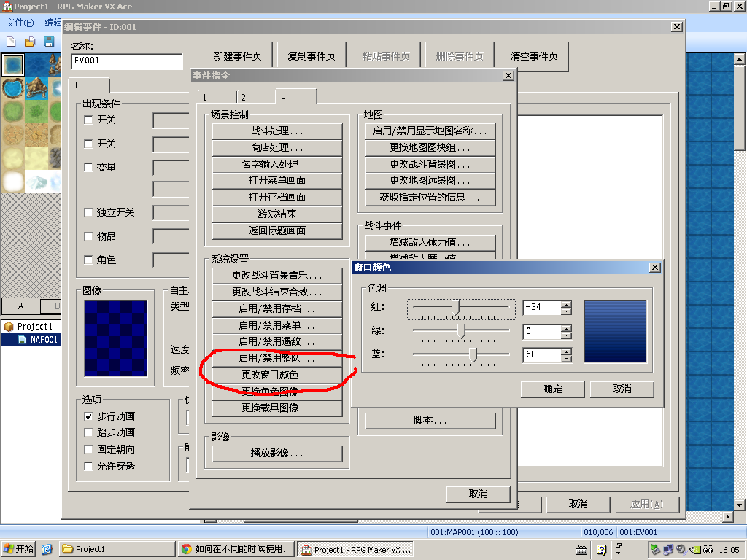Decrease the 红 value with down arrow

566,311
